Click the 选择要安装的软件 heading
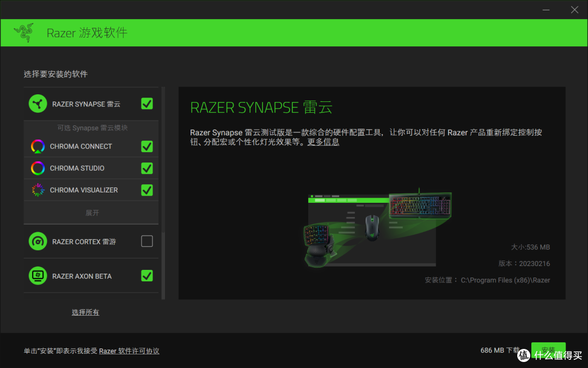Screen dimensions: 588x368 coord(56,74)
